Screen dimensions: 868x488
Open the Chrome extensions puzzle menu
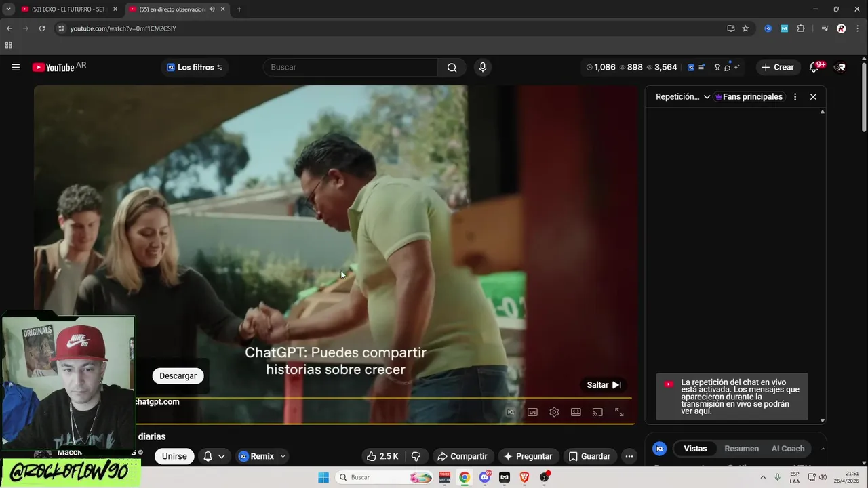coord(801,28)
